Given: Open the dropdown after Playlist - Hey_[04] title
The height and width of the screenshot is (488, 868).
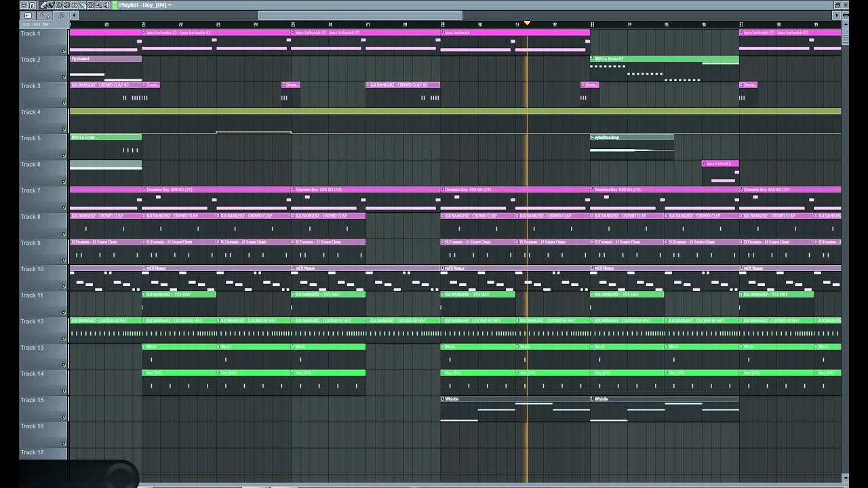Looking at the screenshot, I should [x=170, y=5].
